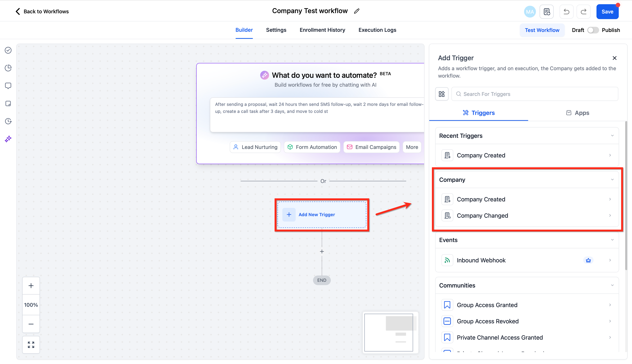Image resolution: width=632 pixels, height=364 pixels.
Task: Toggle the Draft/Publish switch
Action: click(593, 30)
